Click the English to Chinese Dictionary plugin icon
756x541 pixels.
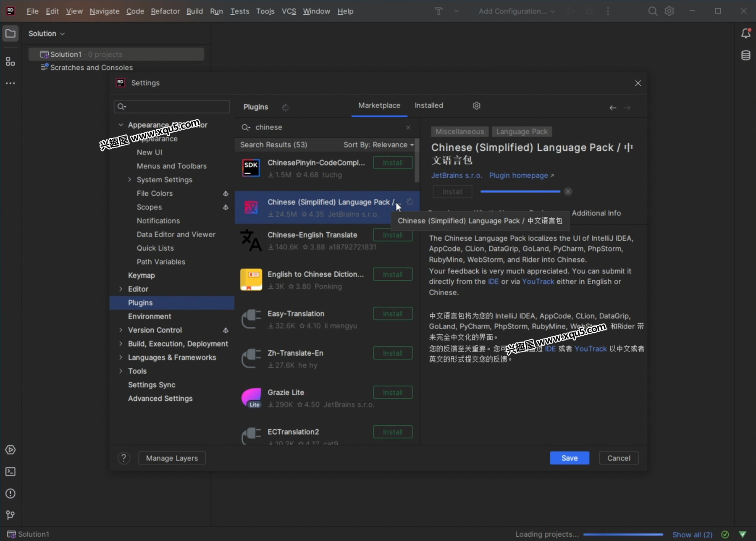tap(251, 280)
